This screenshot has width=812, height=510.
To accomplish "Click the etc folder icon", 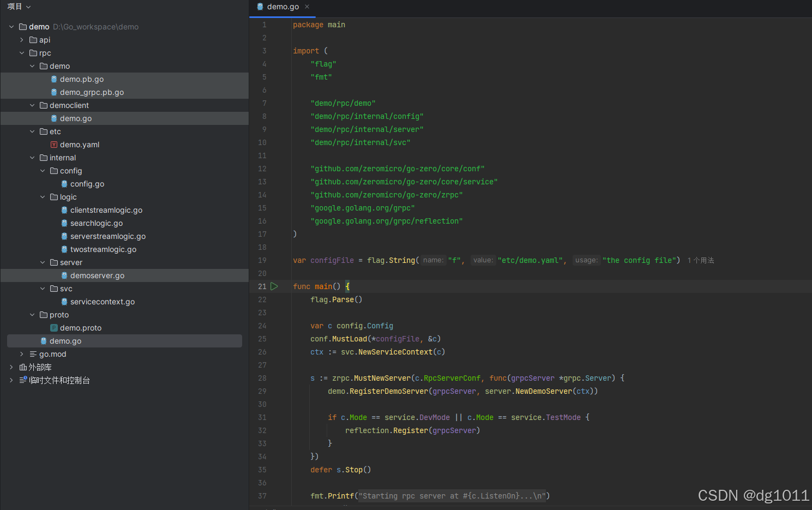I will pyautogui.click(x=44, y=131).
